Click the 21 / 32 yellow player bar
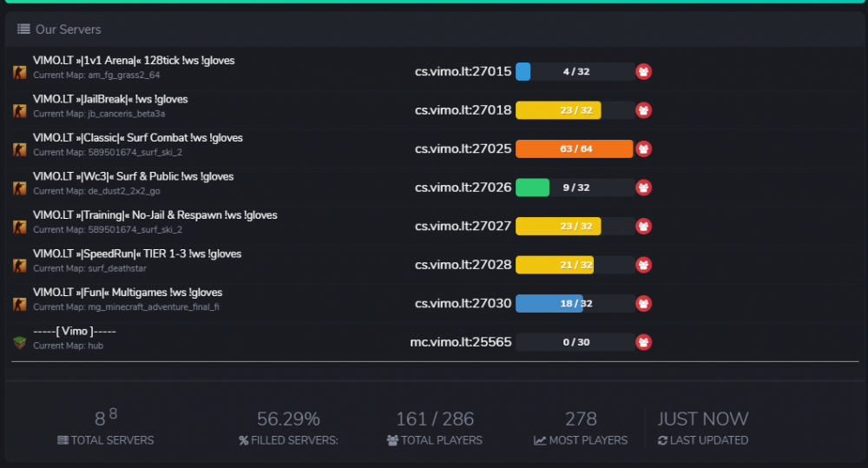868x468 pixels. pos(575,265)
